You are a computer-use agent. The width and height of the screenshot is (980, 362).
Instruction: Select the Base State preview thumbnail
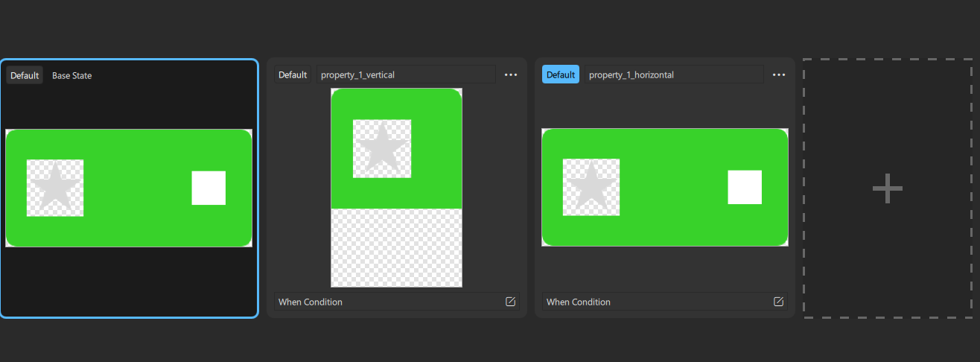[x=129, y=188]
